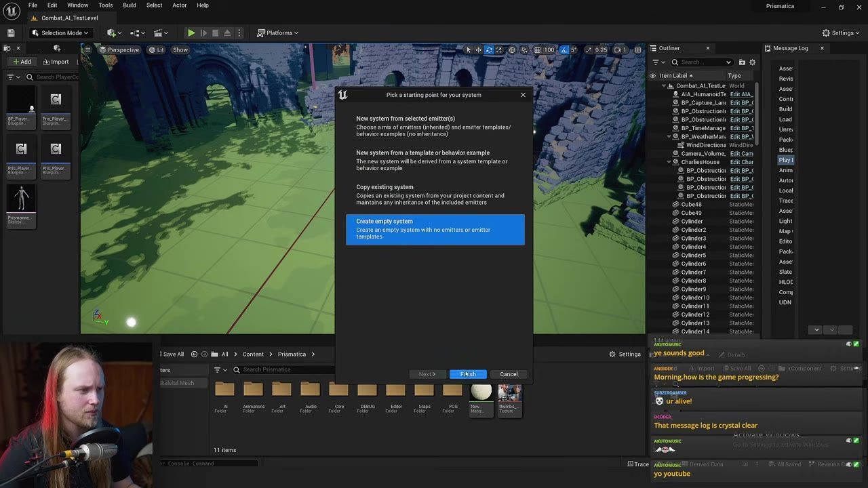Click Cancel in the system dialog
The width and height of the screenshot is (868, 488).
tap(509, 374)
